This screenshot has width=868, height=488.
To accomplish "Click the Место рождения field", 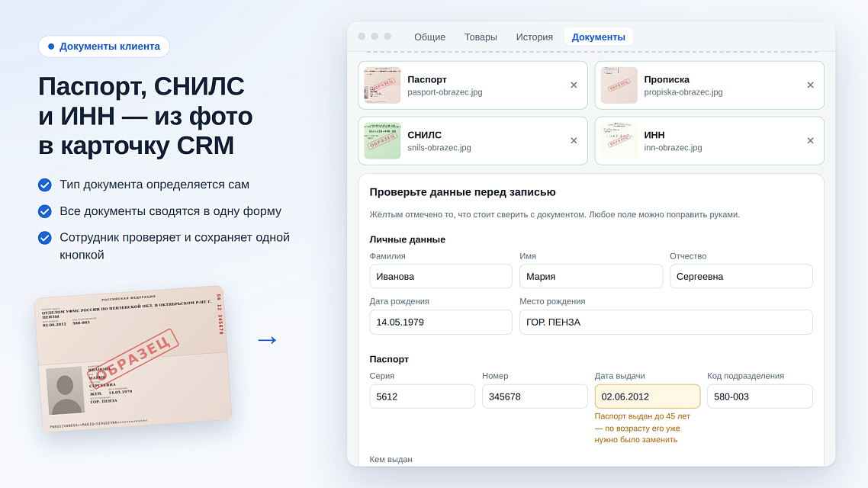I will point(666,322).
